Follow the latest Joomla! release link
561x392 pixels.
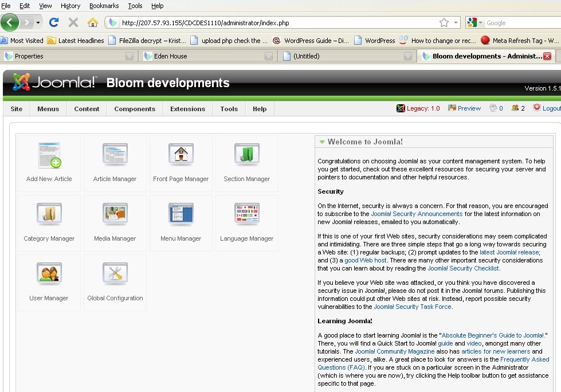tap(510, 252)
